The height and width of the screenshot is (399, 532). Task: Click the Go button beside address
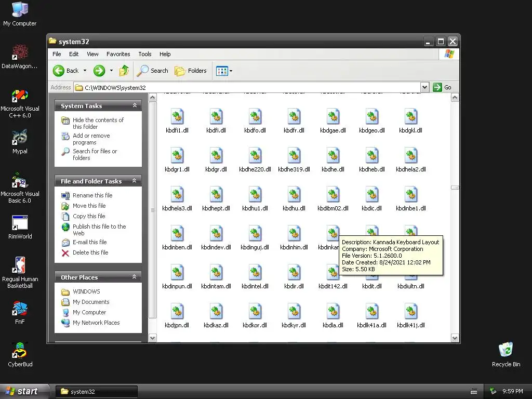coord(442,87)
